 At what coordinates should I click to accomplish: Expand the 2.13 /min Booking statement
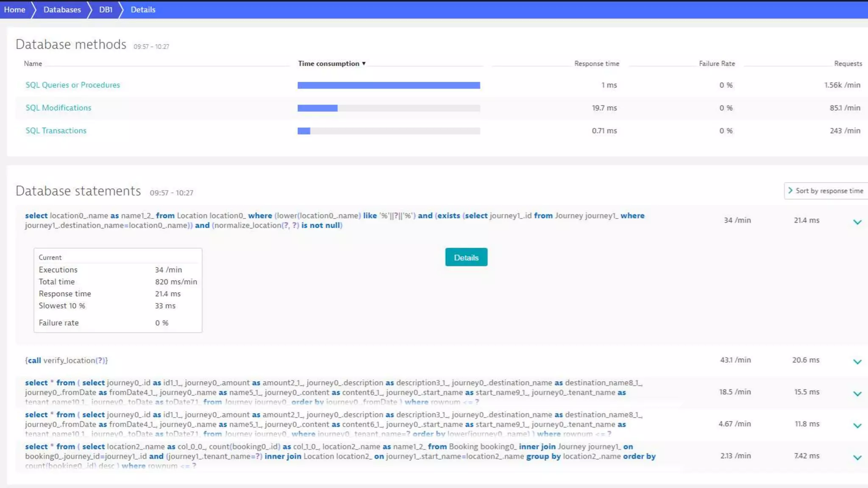(x=857, y=457)
